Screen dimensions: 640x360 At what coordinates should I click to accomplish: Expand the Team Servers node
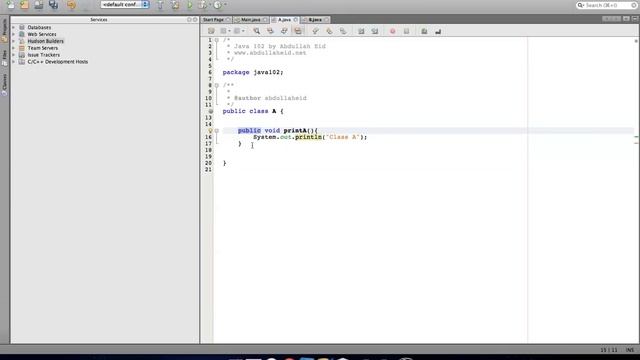click(13, 48)
